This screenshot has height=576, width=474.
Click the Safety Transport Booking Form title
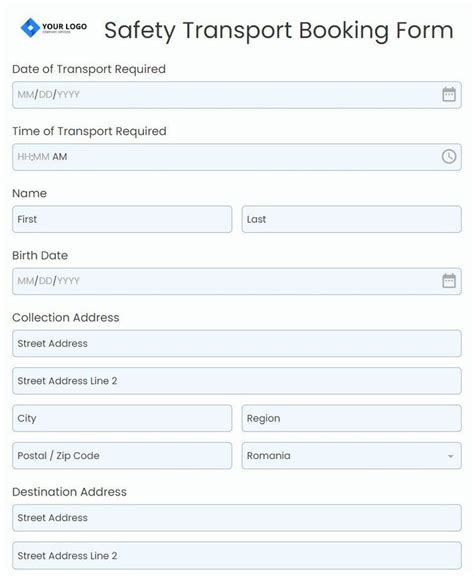(x=279, y=30)
